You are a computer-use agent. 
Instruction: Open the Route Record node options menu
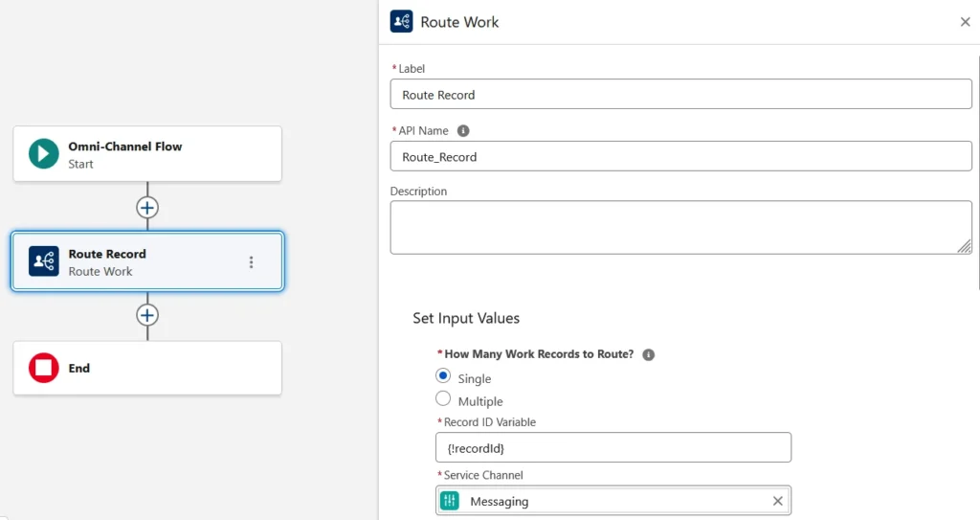coord(251,261)
